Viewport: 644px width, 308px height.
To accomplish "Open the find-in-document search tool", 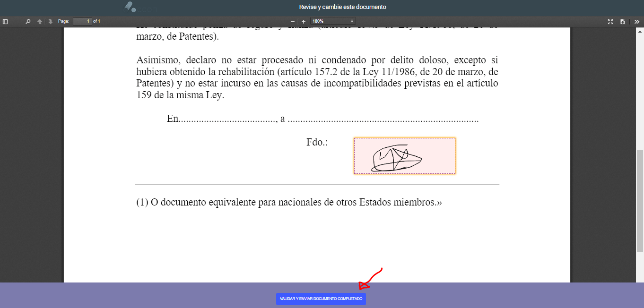I will (28, 21).
